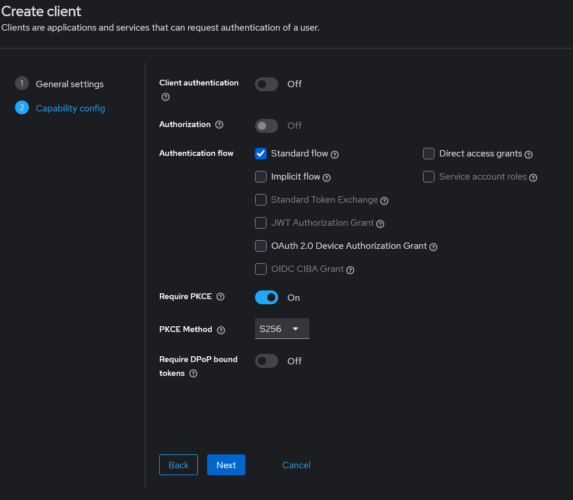Open help icon for Client authentication
Image resolution: width=573 pixels, height=500 pixels.
[166, 97]
